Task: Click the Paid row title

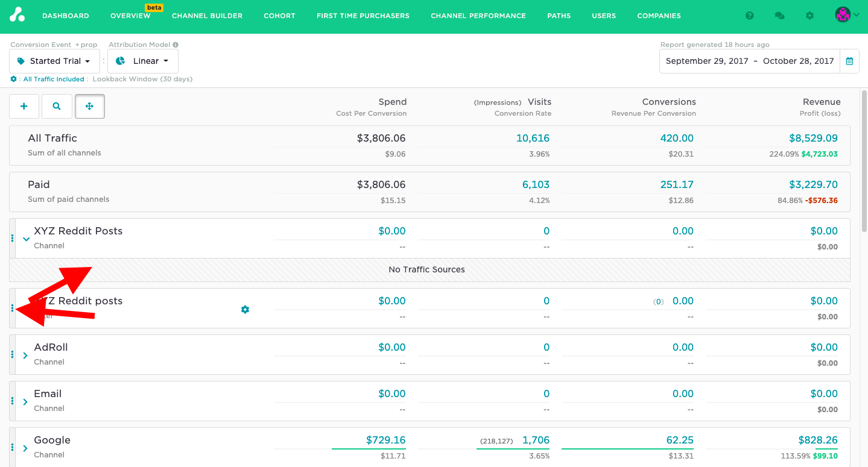Action: click(x=39, y=184)
